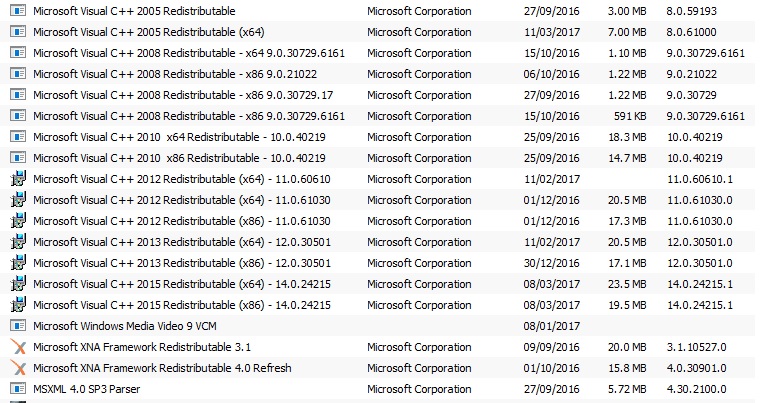Click the 14.7 MB size value
The height and width of the screenshot is (403, 764).
[x=627, y=158]
